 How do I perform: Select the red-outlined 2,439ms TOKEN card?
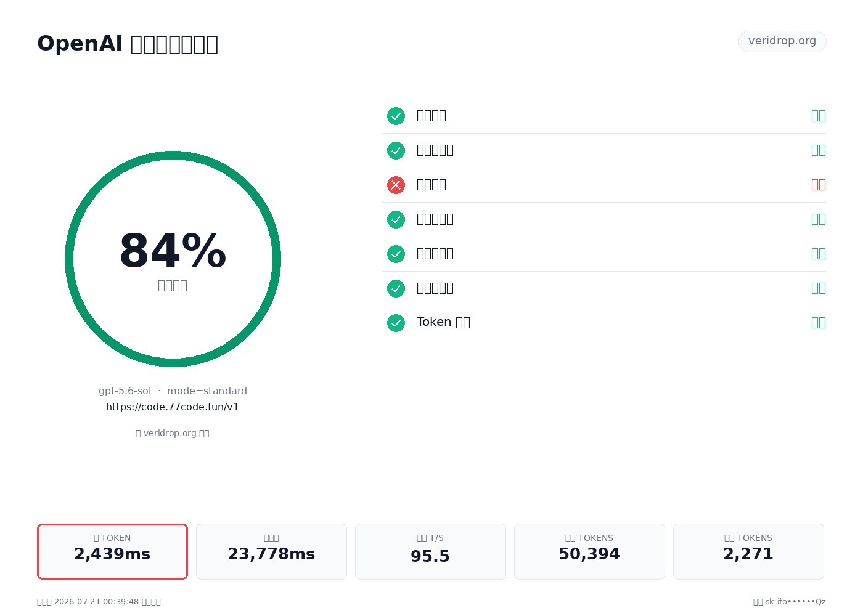tap(112, 551)
